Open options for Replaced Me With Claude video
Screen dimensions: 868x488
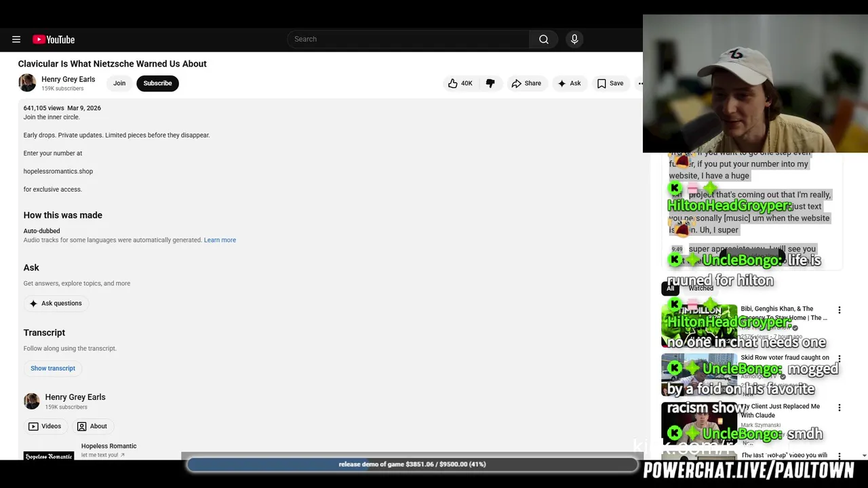(x=840, y=407)
